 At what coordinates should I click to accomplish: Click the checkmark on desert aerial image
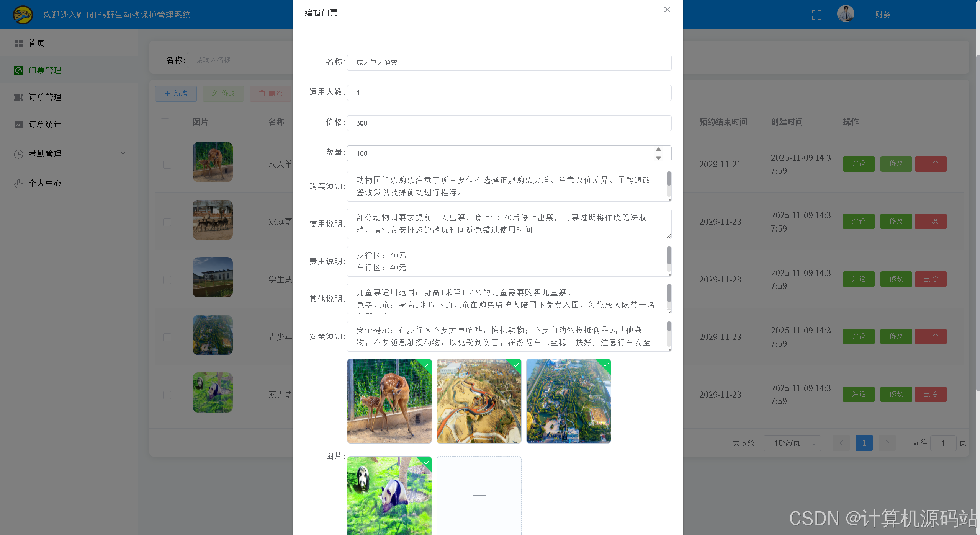point(516,364)
